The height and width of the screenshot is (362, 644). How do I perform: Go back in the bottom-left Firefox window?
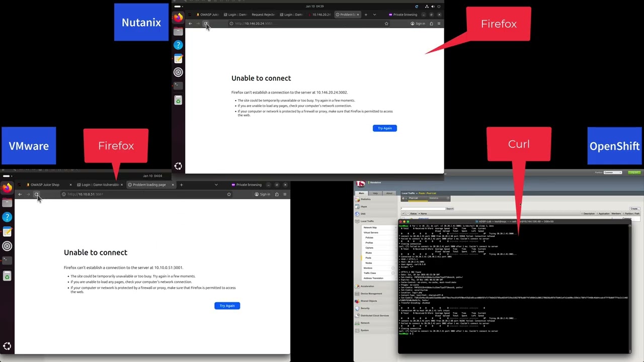(x=20, y=194)
